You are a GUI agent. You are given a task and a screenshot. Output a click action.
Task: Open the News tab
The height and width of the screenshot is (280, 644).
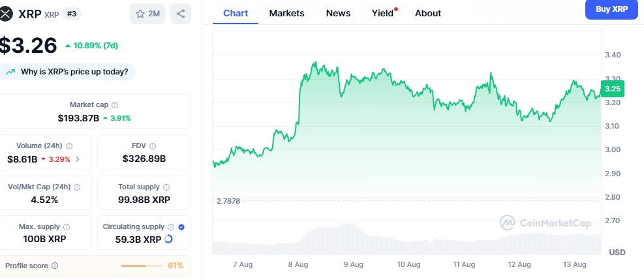pos(338,13)
